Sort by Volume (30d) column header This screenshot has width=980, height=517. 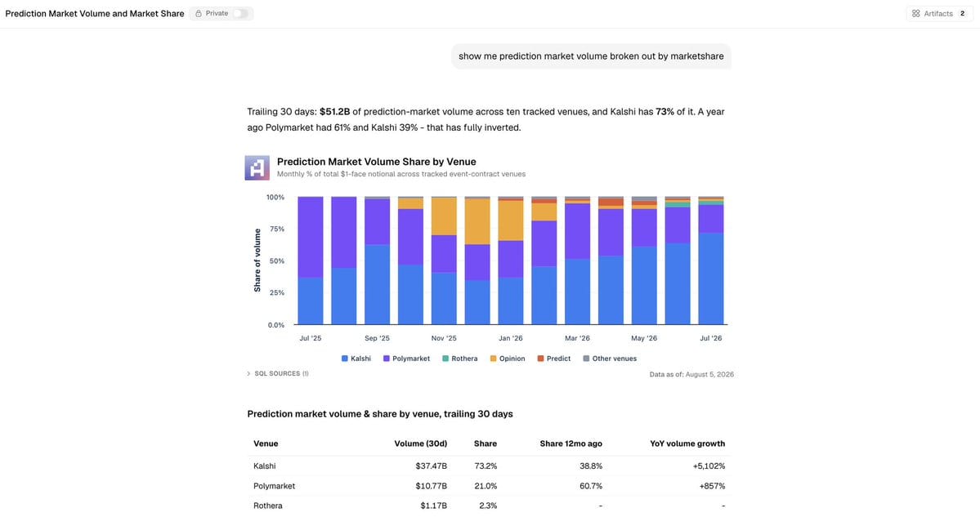pyautogui.click(x=421, y=443)
